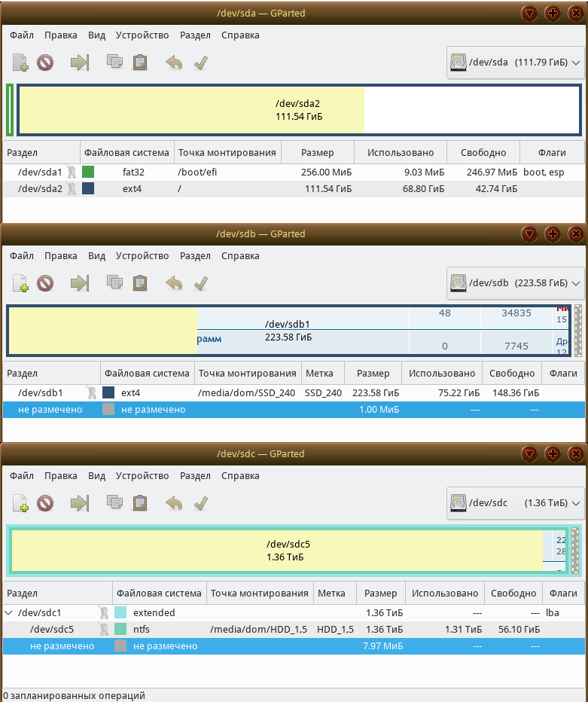Click New partition icon in /dev/sdc window

click(x=20, y=504)
